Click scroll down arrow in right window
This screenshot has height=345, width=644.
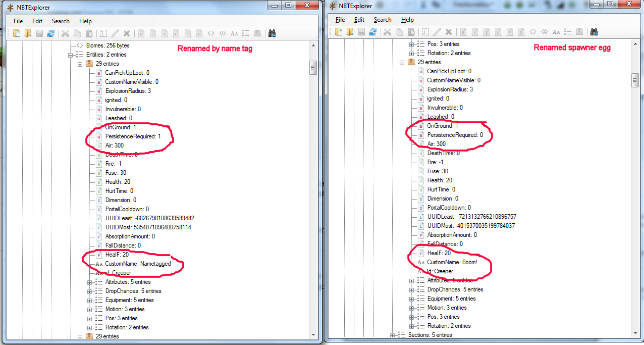coord(635,332)
